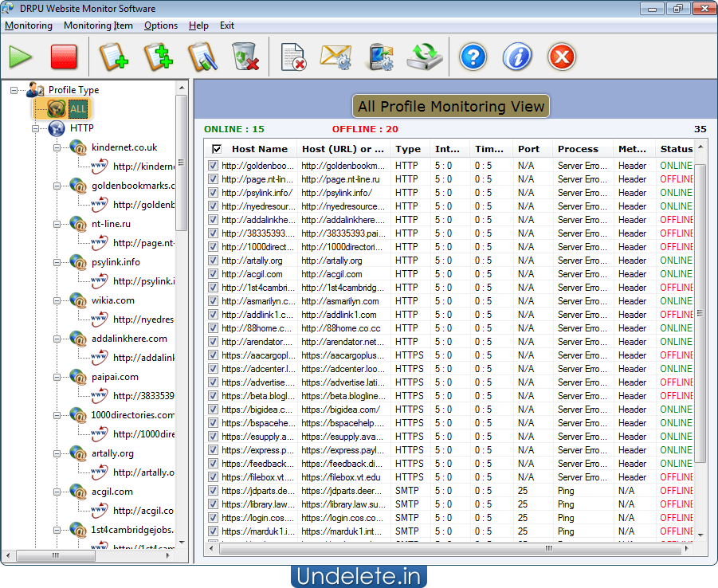The height and width of the screenshot is (588, 718).
Task: Uncheck the https://filebox.vt.... row checkbox
Action: [213, 477]
